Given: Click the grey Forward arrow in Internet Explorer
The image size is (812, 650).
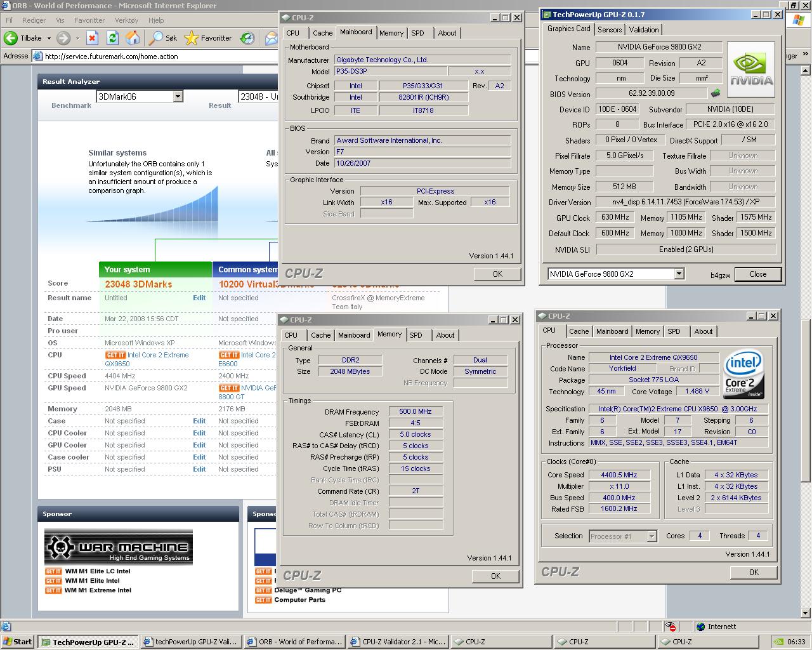Looking at the screenshot, I should [63, 38].
